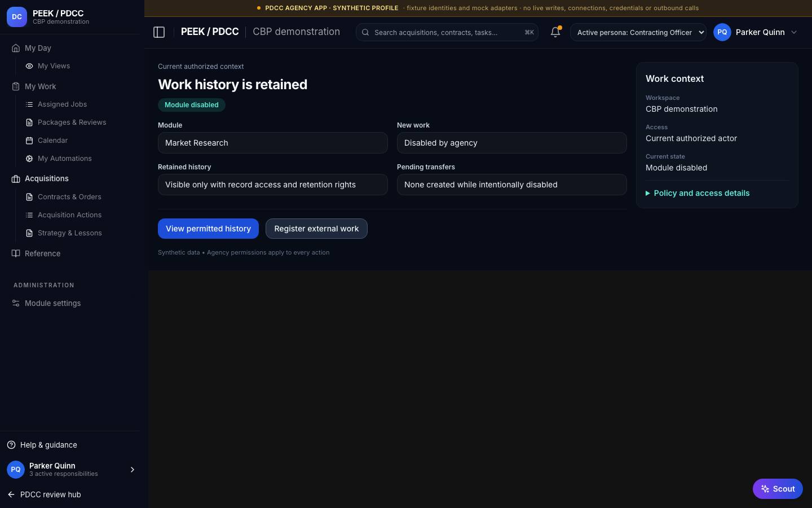Click View permitted history button
812x508 pixels.
208,229
